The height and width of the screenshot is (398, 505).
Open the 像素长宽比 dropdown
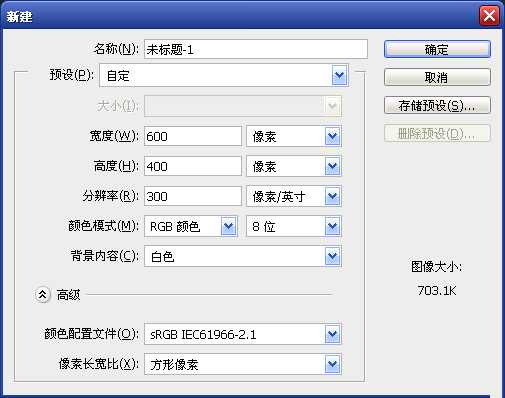243,364
